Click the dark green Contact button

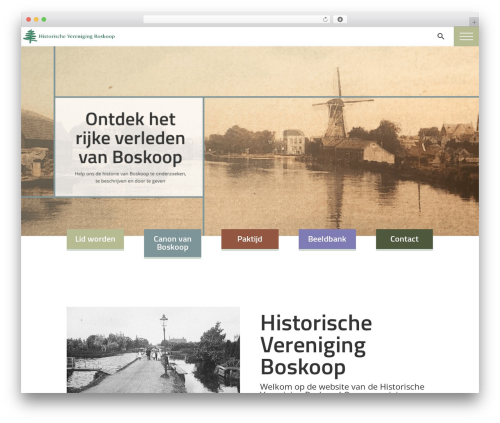404,239
